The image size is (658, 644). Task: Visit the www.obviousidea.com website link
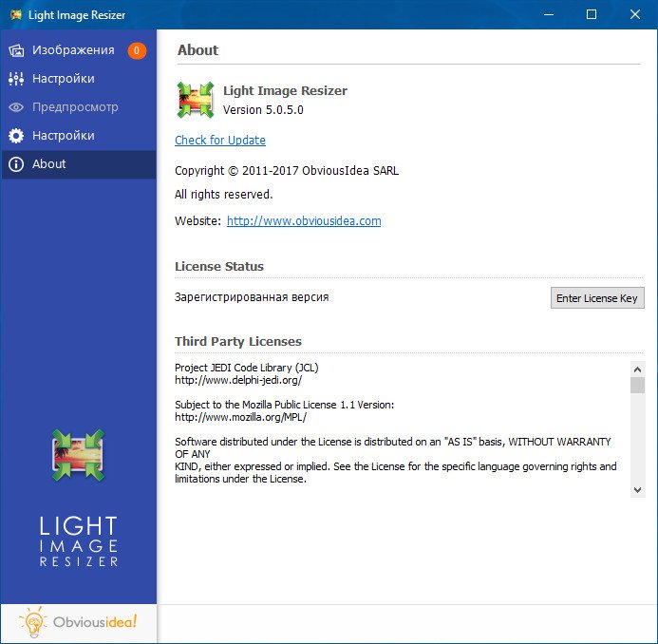tap(304, 221)
